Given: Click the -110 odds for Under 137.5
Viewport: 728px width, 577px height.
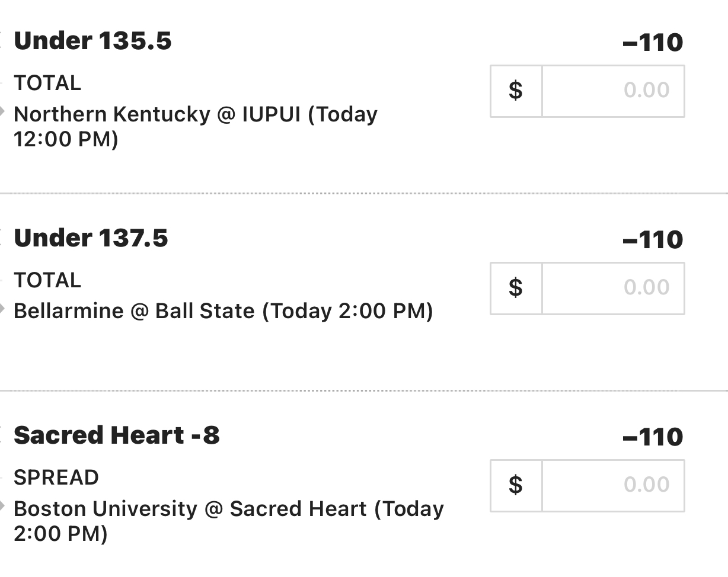Looking at the screenshot, I should (x=653, y=240).
